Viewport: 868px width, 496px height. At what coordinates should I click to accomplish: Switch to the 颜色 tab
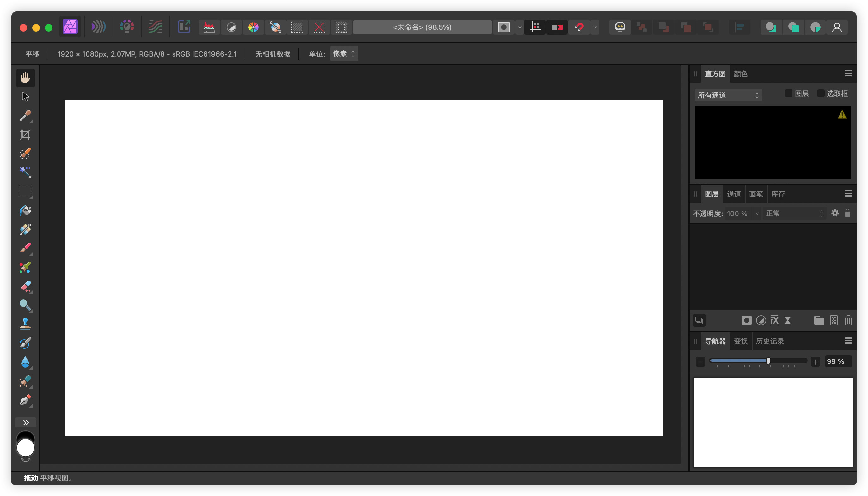click(x=741, y=74)
